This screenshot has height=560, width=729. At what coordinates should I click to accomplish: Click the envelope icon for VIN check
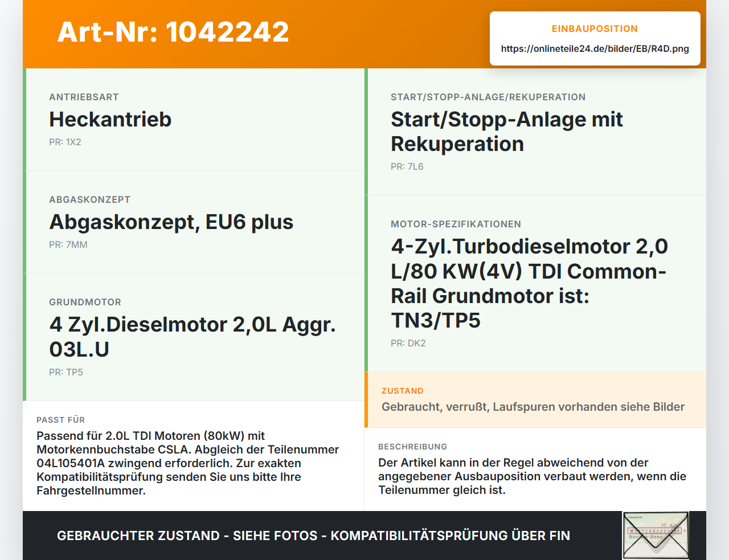click(656, 536)
